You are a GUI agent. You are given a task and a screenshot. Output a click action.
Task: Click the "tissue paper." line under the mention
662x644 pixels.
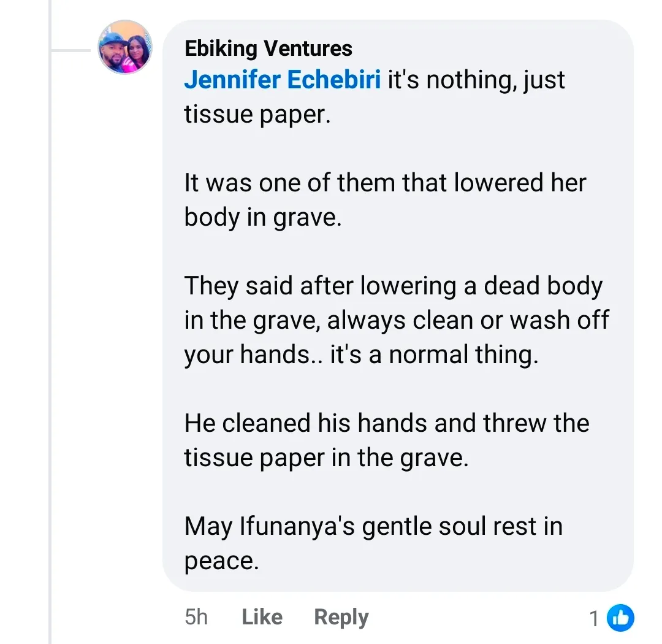pyautogui.click(x=257, y=115)
